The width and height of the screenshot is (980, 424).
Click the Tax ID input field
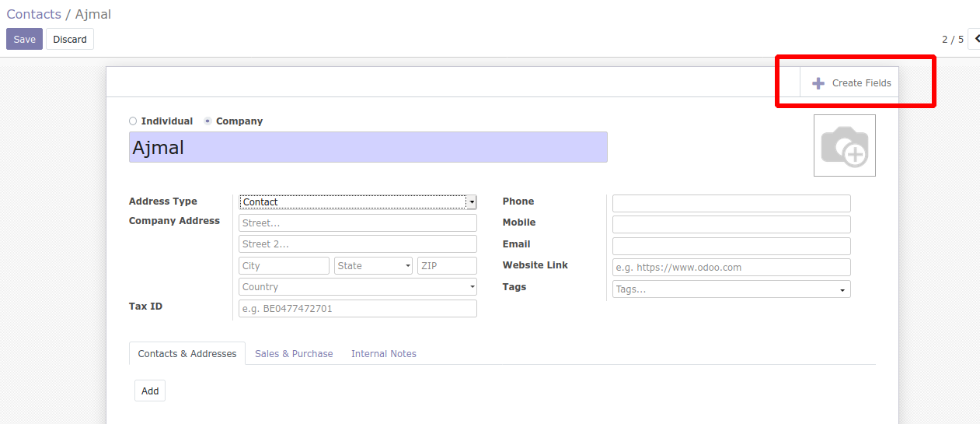coord(357,309)
